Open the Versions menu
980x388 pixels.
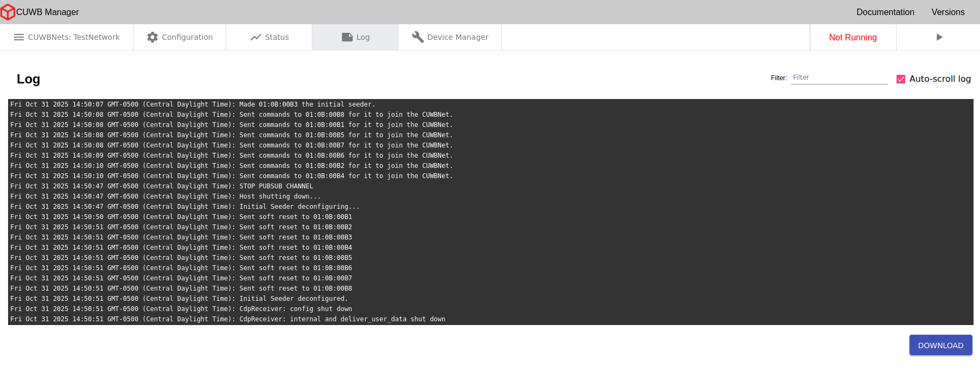tap(948, 12)
